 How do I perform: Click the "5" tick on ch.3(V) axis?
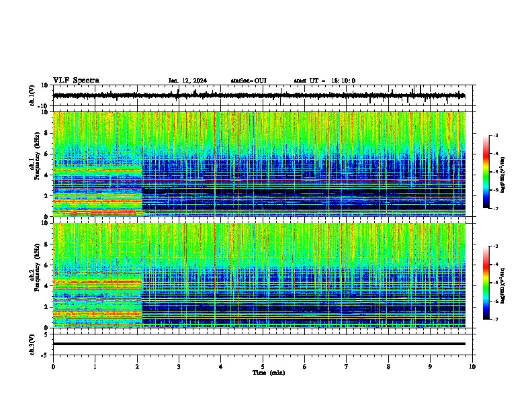tap(46, 334)
